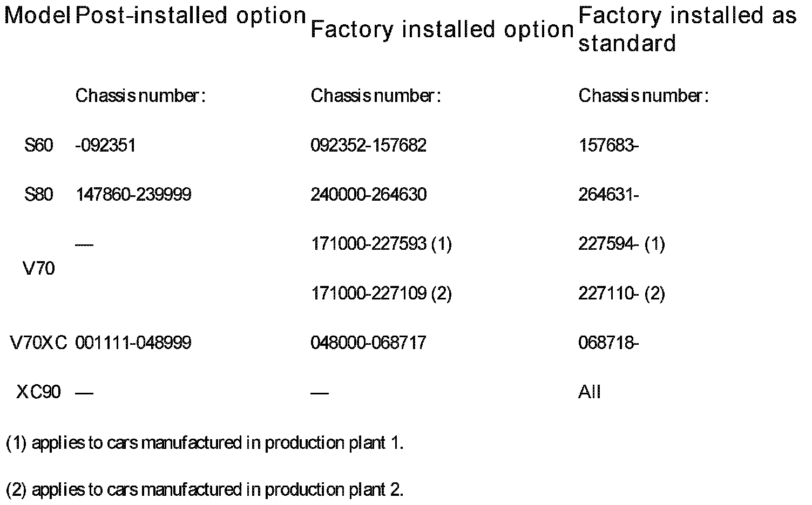Viewport: 812px width, 505px height.
Task: Select chassis value 157683-
Action: point(609,146)
